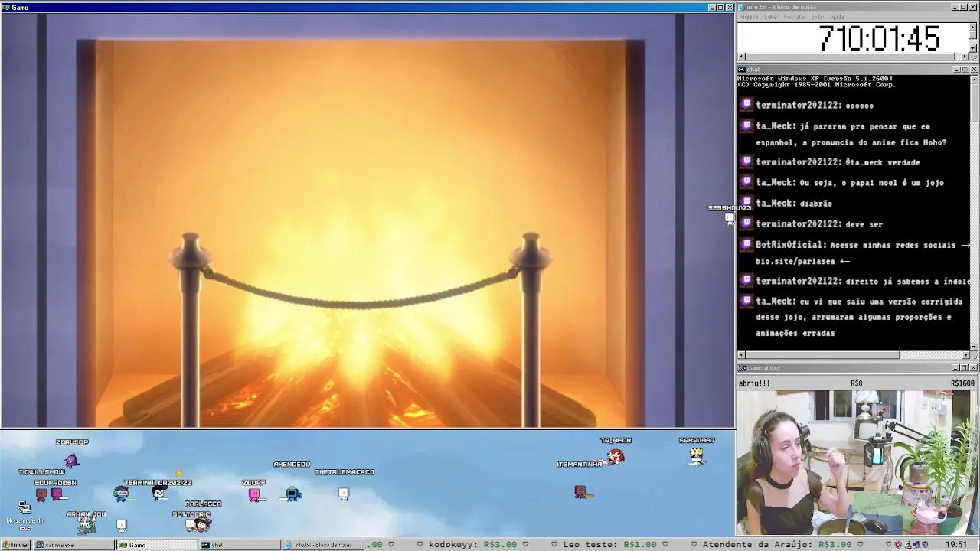Image resolution: width=980 pixels, height=551 pixels.
Task: Open the Iniciar start button
Action: click(16, 545)
